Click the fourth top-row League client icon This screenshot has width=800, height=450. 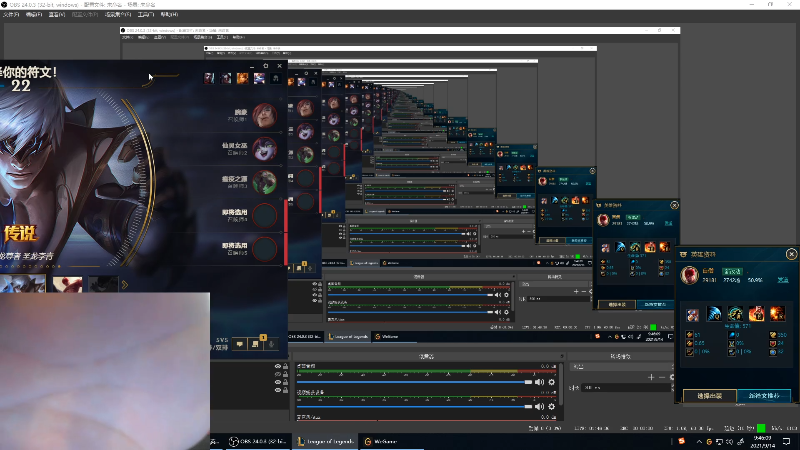coord(259,78)
